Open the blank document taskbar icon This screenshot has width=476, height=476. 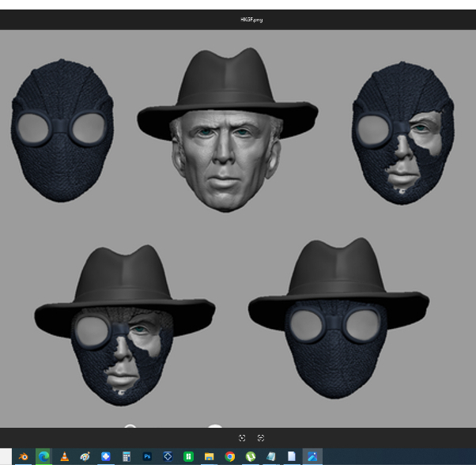(x=292, y=456)
